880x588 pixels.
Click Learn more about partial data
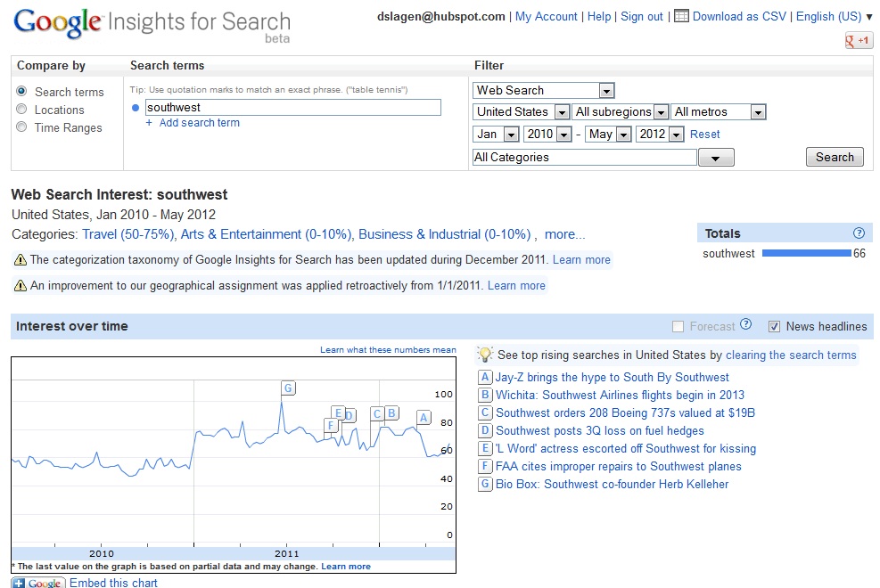tap(346, 566)
